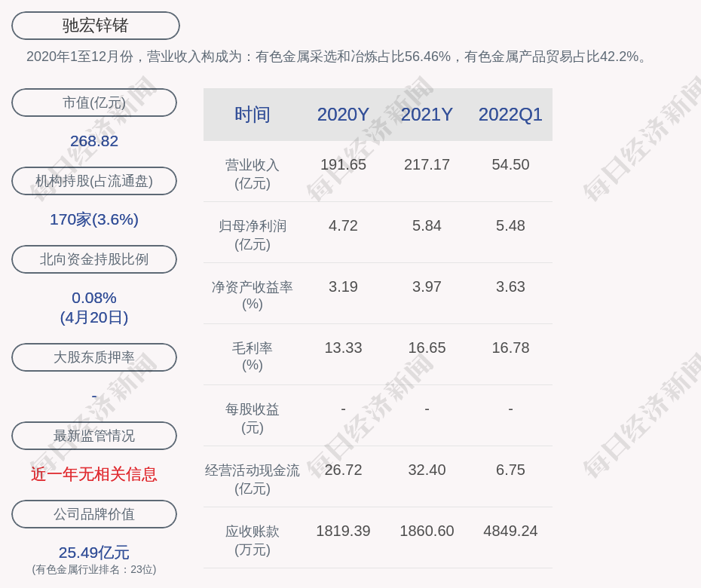
Task: Click the market value 268.82
Action: 94,141
